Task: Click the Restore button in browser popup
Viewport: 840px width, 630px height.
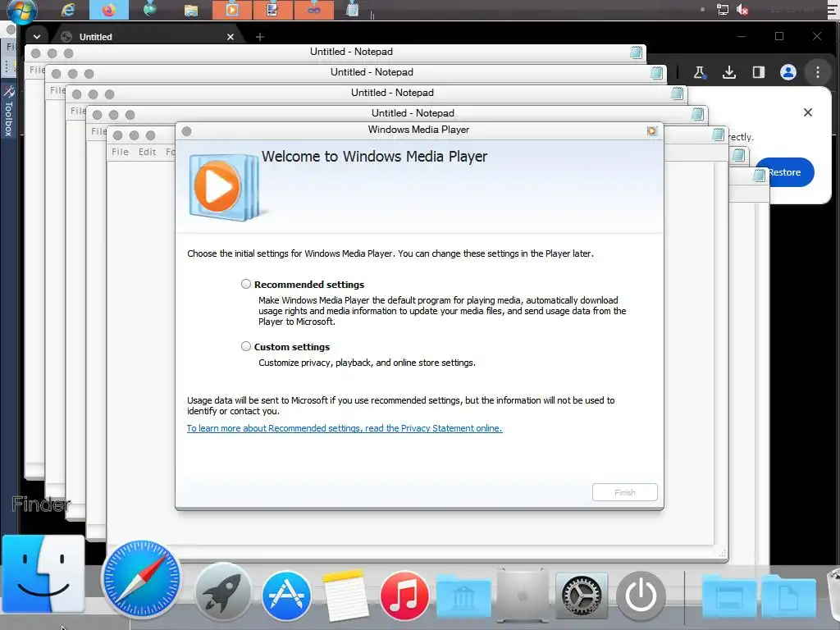Action: point(785,172)
